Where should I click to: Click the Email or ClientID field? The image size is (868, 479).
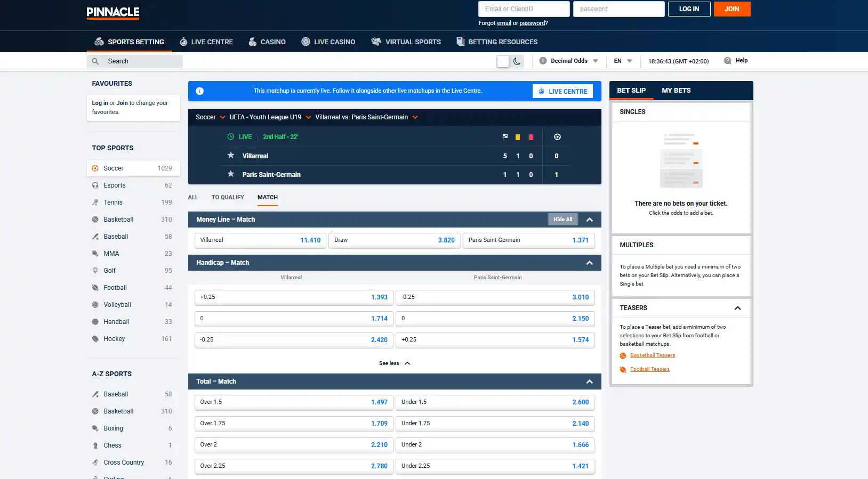[524, 9]
